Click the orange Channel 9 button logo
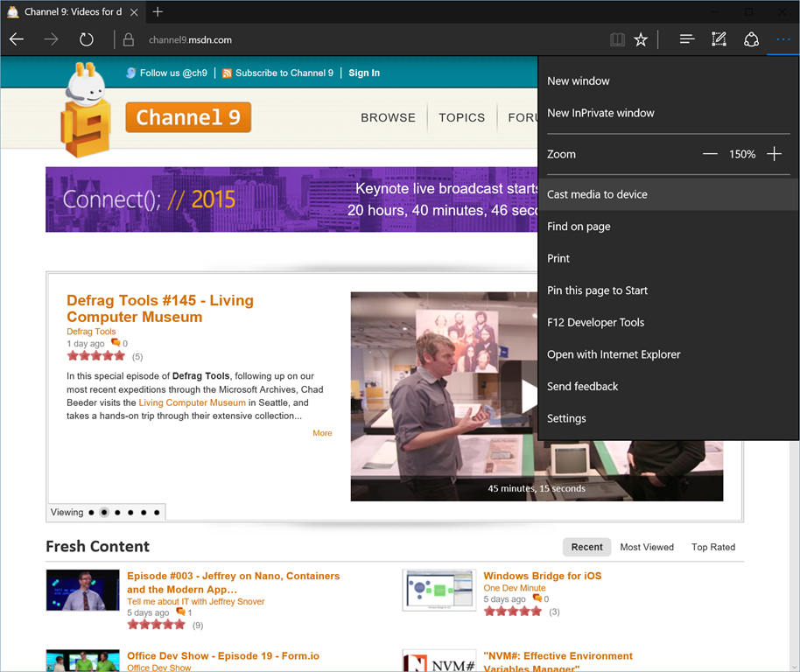800x672 pixels. [x=188, y=117]
